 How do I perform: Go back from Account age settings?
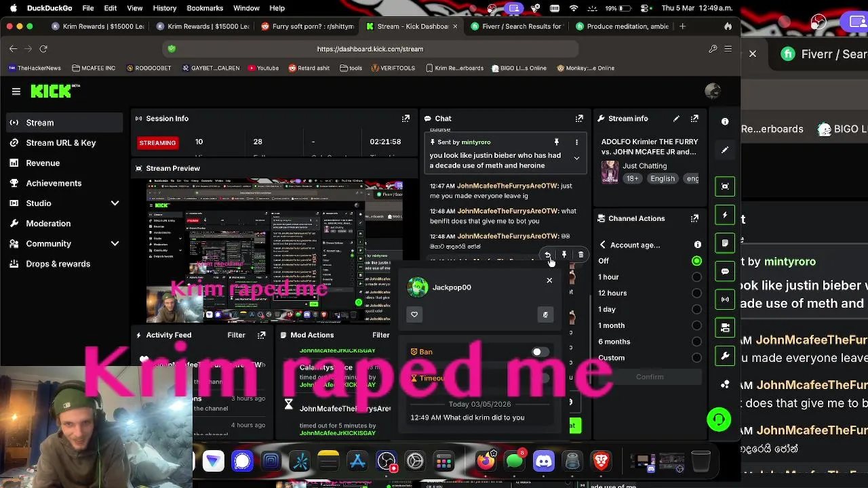pyautogui.click(x=602, y=245)
